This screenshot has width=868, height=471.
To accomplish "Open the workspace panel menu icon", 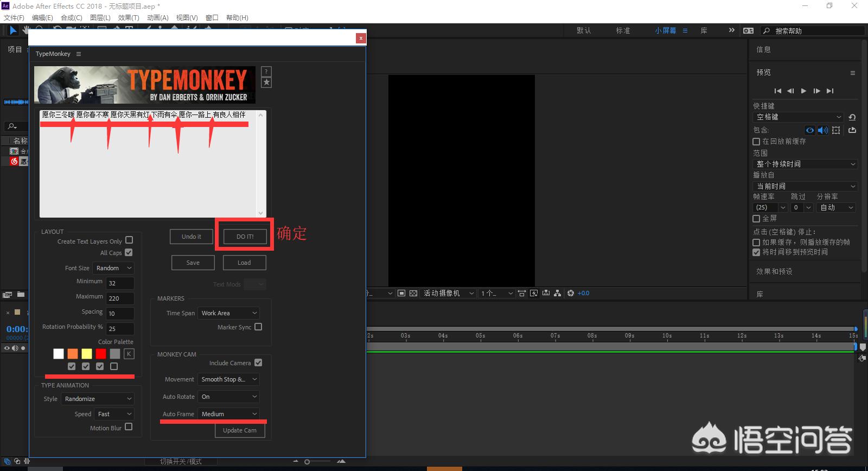I will click(685, 31).
